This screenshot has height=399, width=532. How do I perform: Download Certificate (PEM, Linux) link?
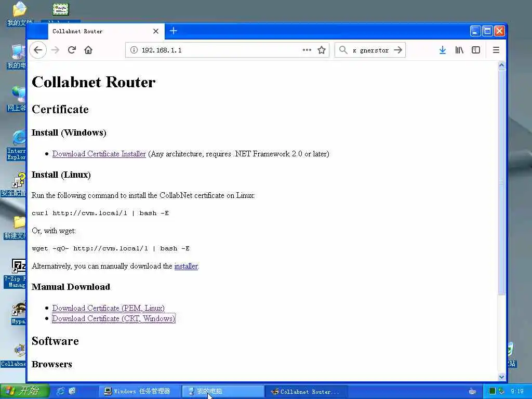[x=108, y=308]
